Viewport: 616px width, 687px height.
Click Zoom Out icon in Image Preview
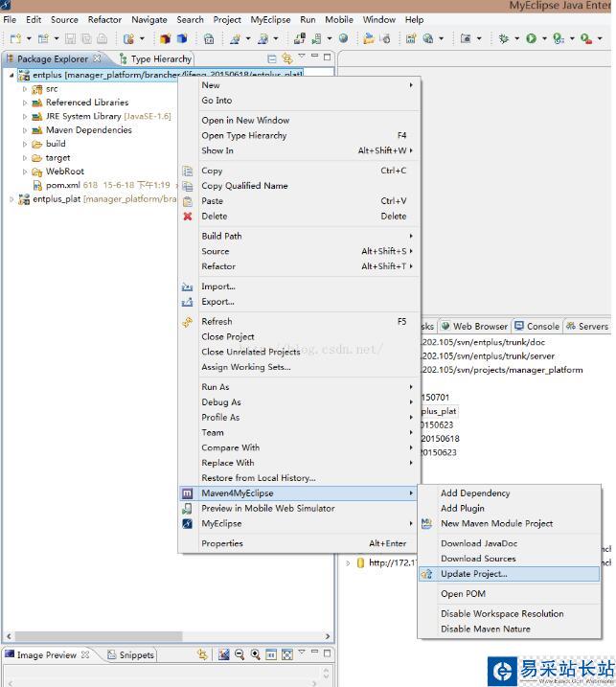click(x=240, y=654)
